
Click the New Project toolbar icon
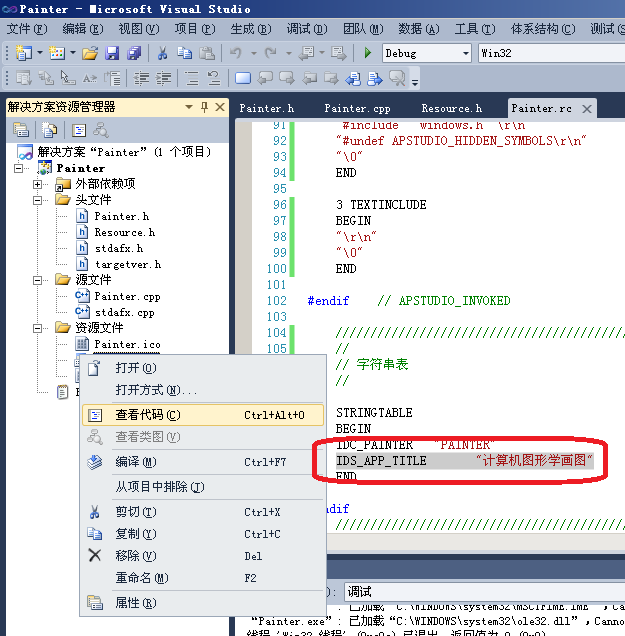click(24, 53)
